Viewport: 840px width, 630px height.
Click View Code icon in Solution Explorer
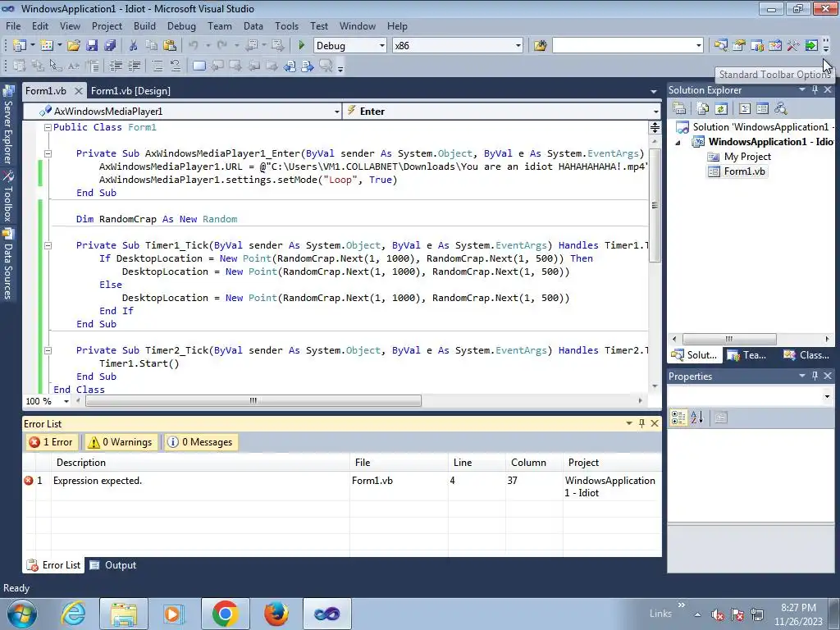pos(745,109)
